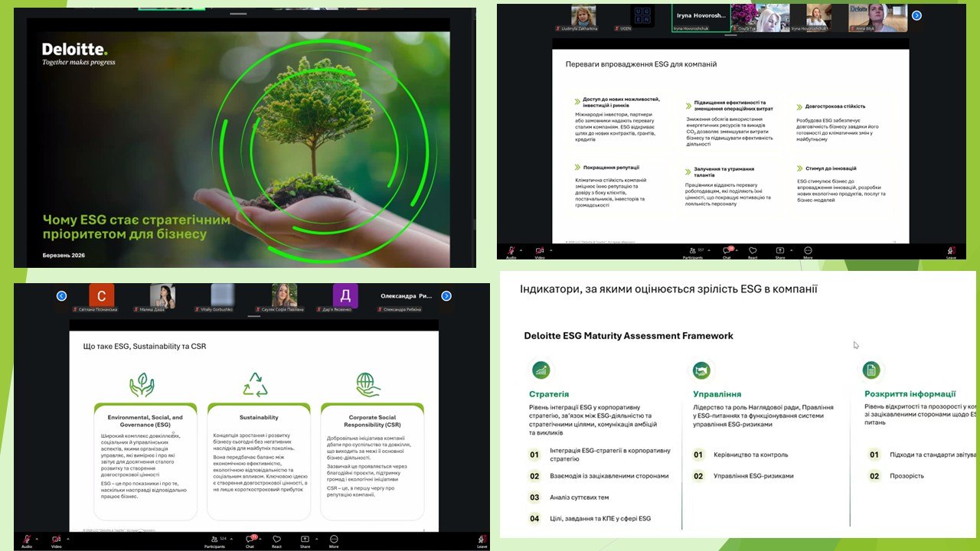Open More options in top-right Zoom window

coord(808,250)
